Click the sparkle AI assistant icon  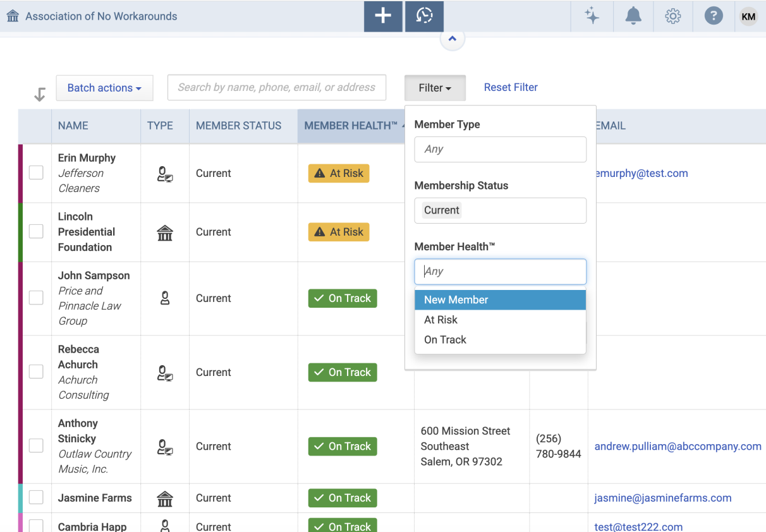pyautogui.click(x=592, y=16)
